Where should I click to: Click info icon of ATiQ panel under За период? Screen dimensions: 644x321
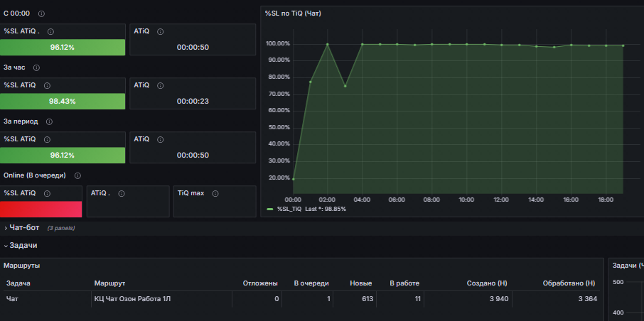coord(160,140)
